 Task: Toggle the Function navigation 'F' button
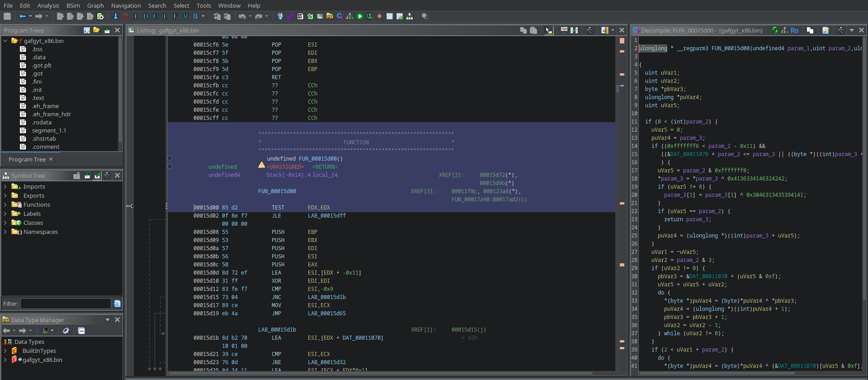click(x=175, y=16)
